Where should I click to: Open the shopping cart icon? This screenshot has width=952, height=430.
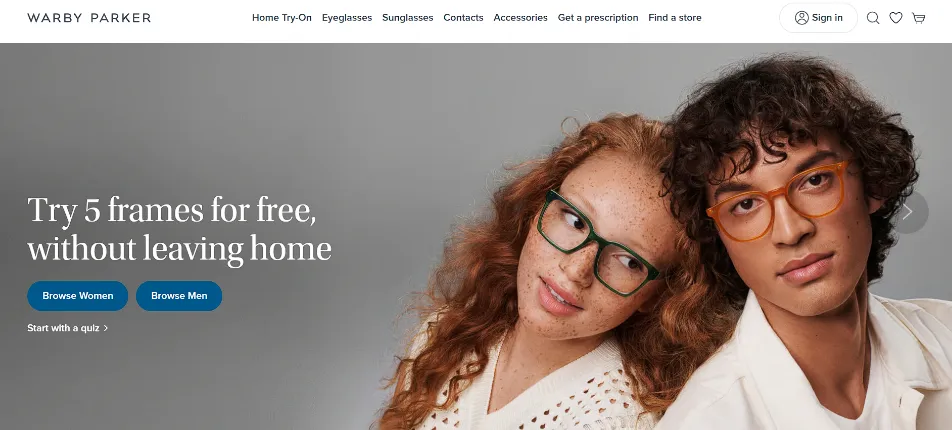click(x=919, y=18)
